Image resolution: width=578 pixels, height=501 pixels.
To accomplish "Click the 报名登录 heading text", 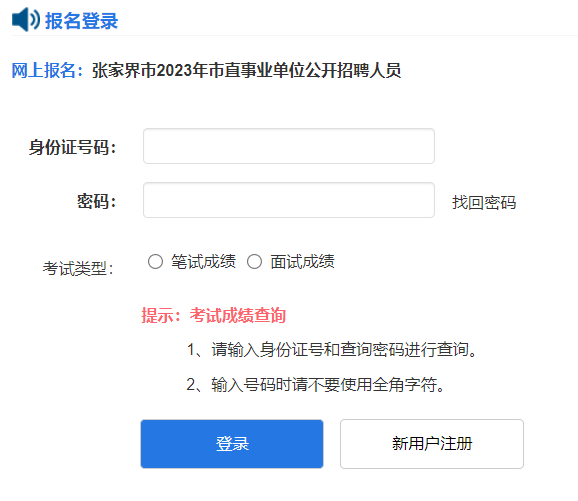I will click(81, 21).
